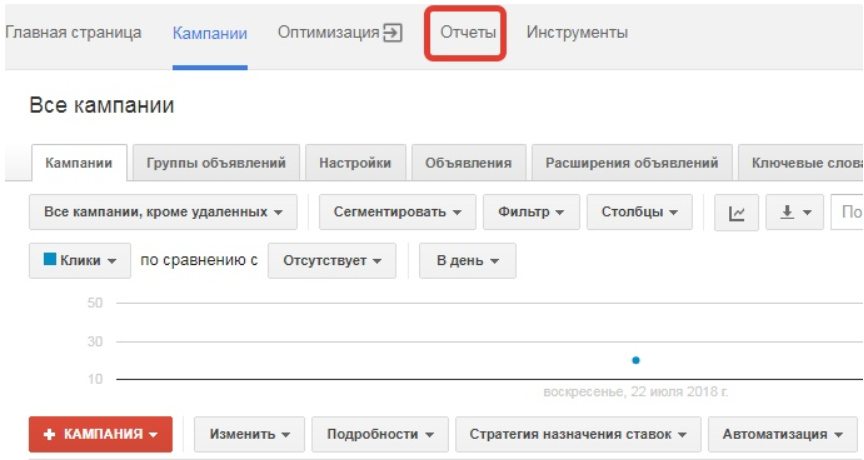Screen dimensions: 864x460
Task: Open the Изменить dropdown
Action: coord(249,434)
